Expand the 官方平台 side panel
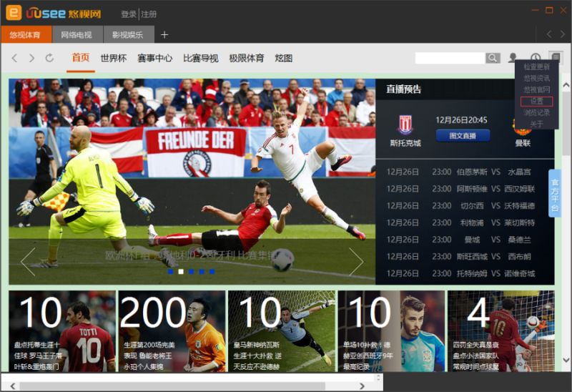Image resolution: width=572 pixels, height=392 pixels. click(555, 193)
